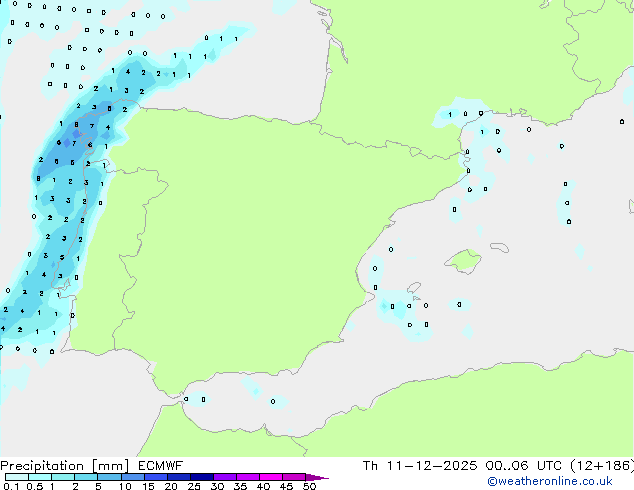Click the 'Precipitation [mm]' title text
The height and width of the screenshot is (490, 634).
(x=65, y=466)
